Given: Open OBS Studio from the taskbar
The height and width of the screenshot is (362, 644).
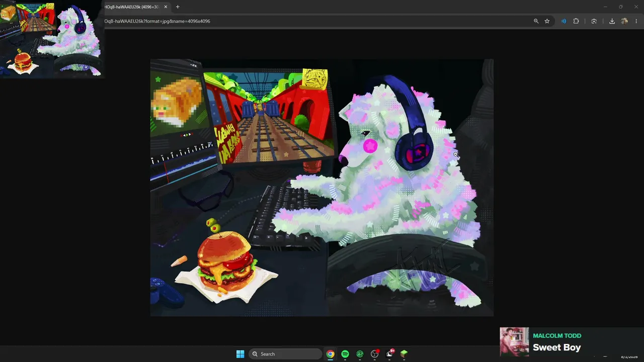Looking at the screenshot, I should tap(374, 354).
